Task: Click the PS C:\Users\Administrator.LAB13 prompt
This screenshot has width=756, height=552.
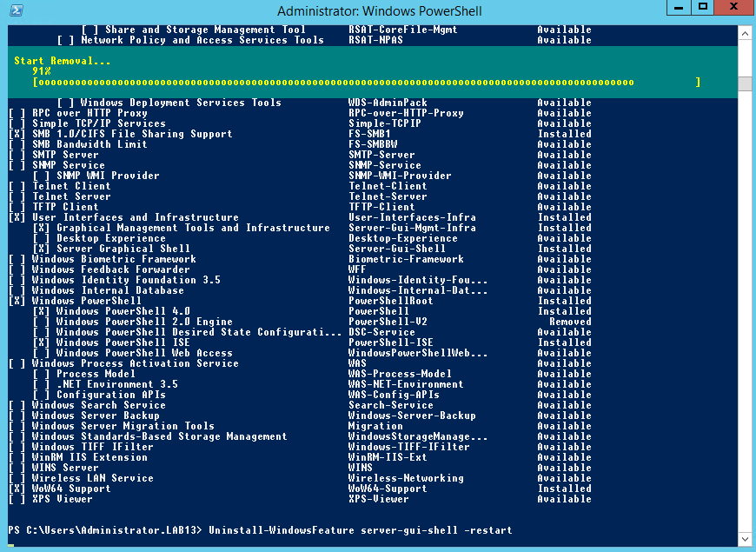Action: click(105, 529)
